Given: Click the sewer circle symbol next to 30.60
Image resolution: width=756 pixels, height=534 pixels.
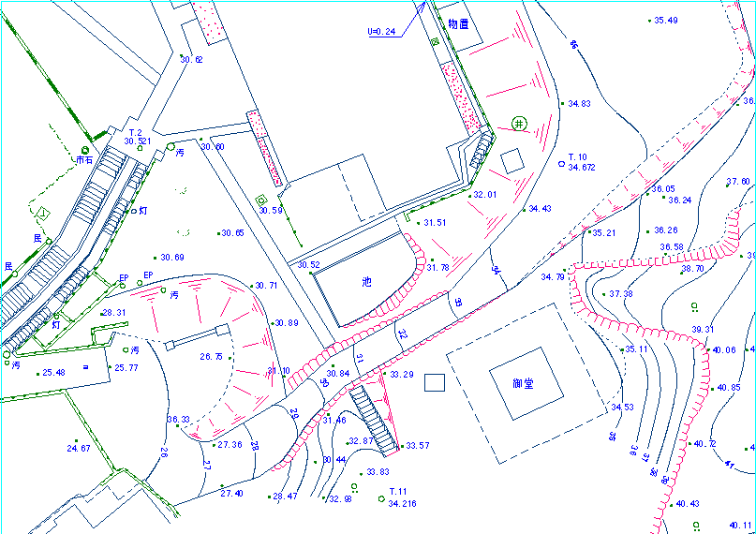Looking at the screenshot, I should click(x=170, y=146).
